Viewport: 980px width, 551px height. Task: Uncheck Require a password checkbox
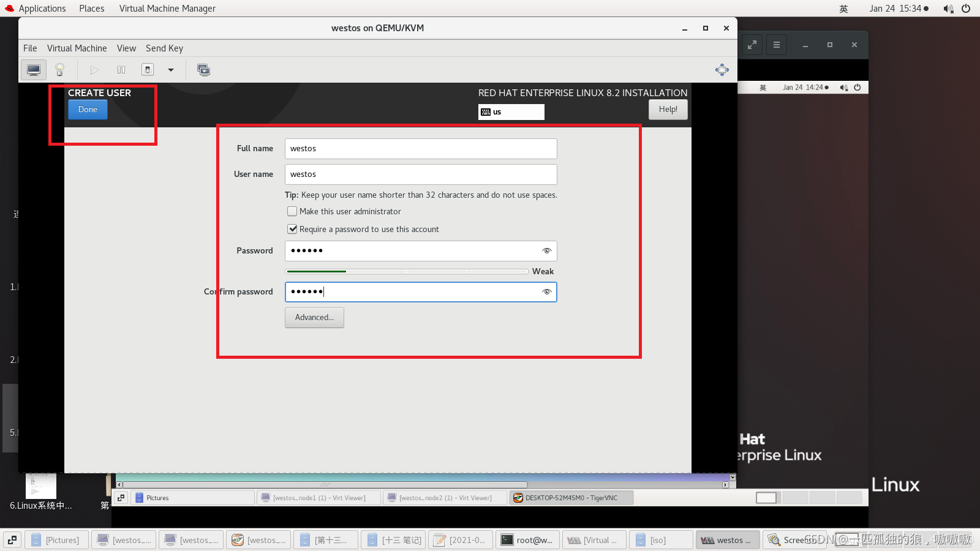pyautogui.click(x=292, y=229)
